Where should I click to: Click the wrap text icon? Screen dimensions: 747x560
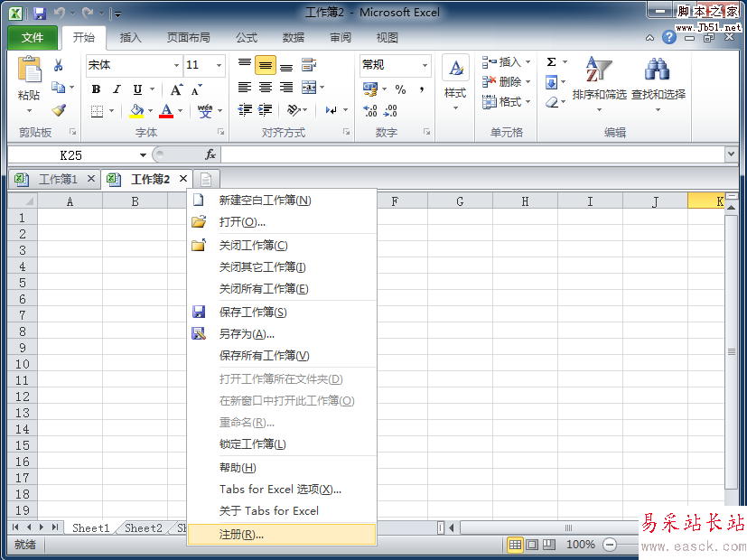click(x=309, y=65)
